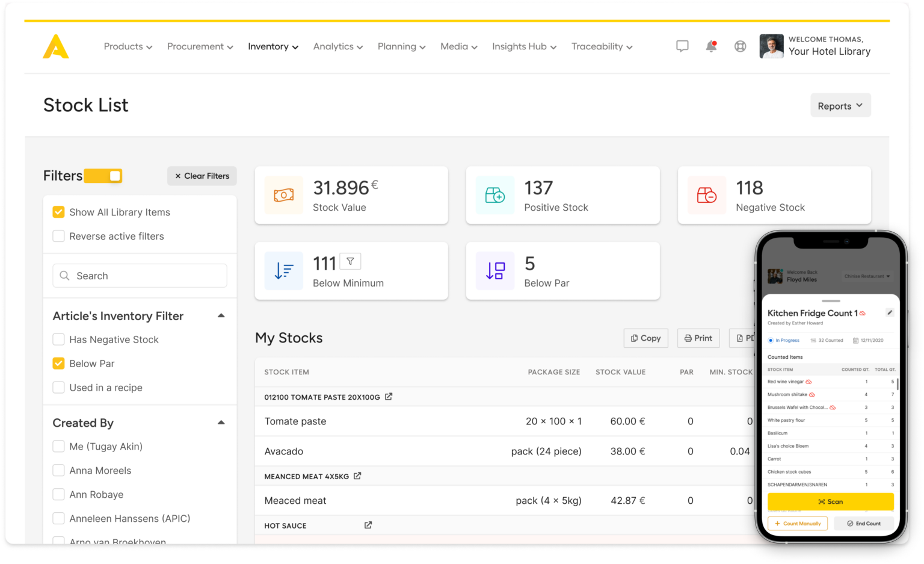Check Me (Tugay Akin) creator filter
The image size is (924, 564).
pos(58,447)
